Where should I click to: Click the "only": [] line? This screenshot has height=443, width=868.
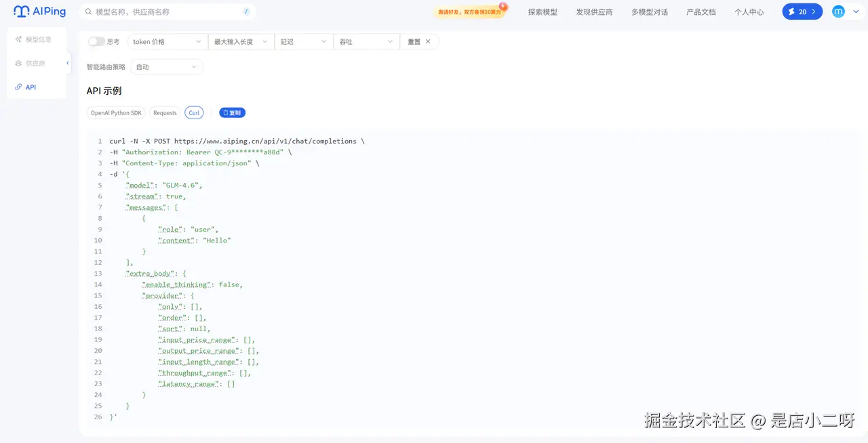[180, 307]
